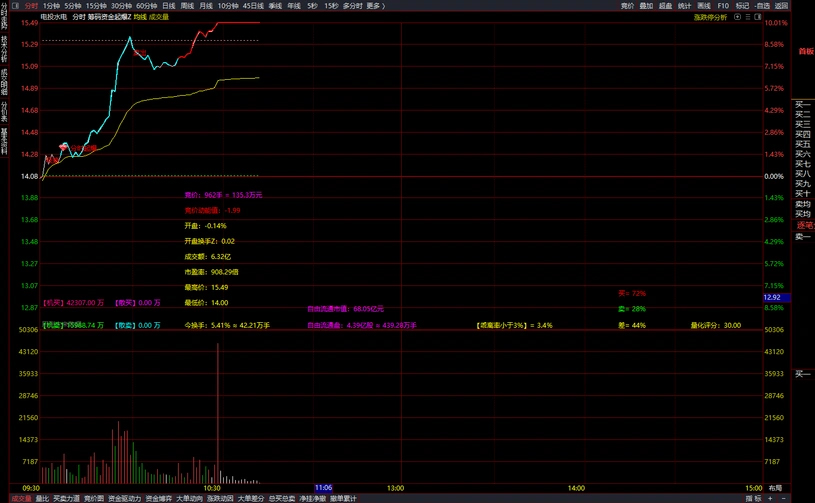Open the 多分时 multi-day view

coord(352,6)
